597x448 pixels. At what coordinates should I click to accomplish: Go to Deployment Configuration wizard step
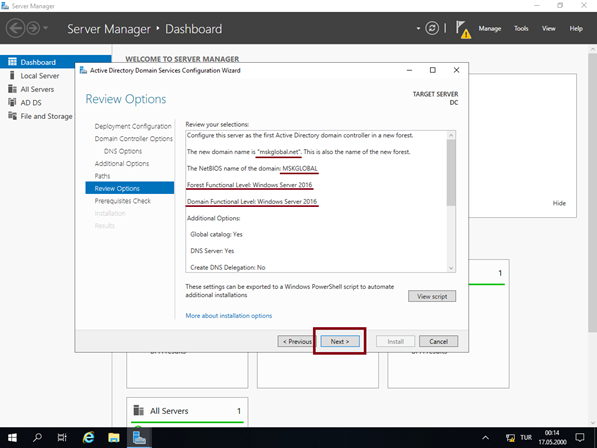click(133, 126)
